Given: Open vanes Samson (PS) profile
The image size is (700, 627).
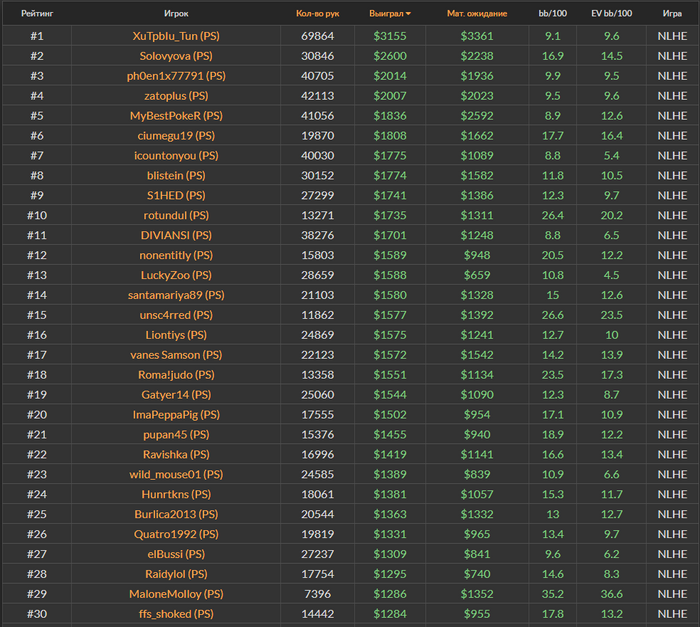Looking at the screenshot, I should pyautogui.click(x=176, y=355).
